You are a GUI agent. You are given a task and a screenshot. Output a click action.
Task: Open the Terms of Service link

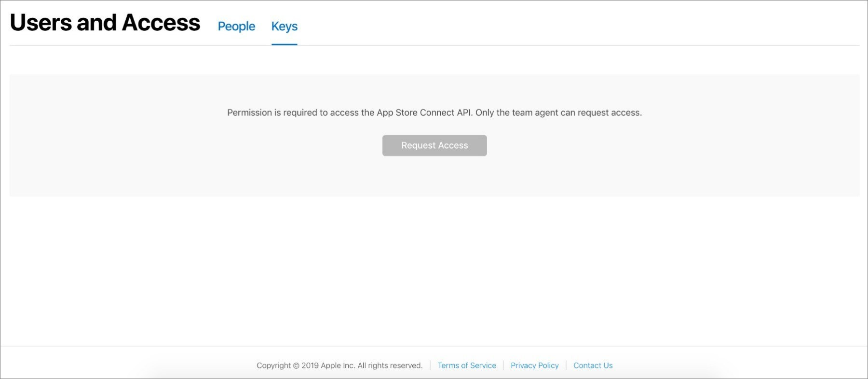point(466,365)
